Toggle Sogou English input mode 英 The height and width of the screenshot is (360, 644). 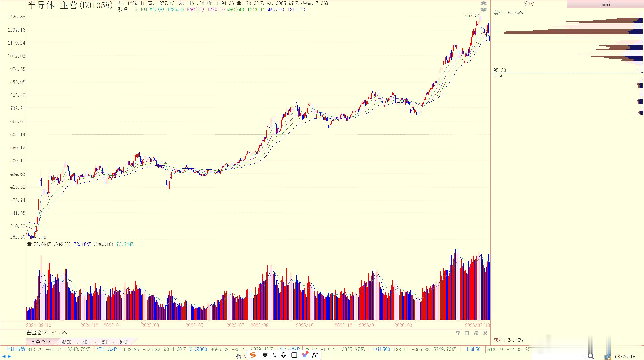265,355
